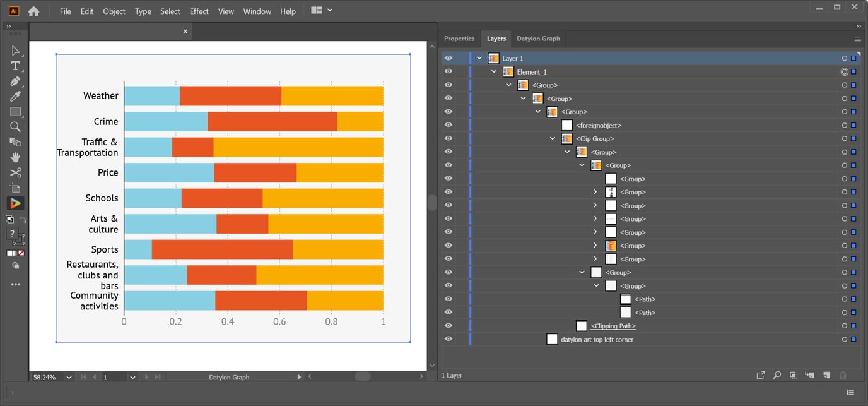
Task: Click the Create New Layer button
Action: click(826, 374)
